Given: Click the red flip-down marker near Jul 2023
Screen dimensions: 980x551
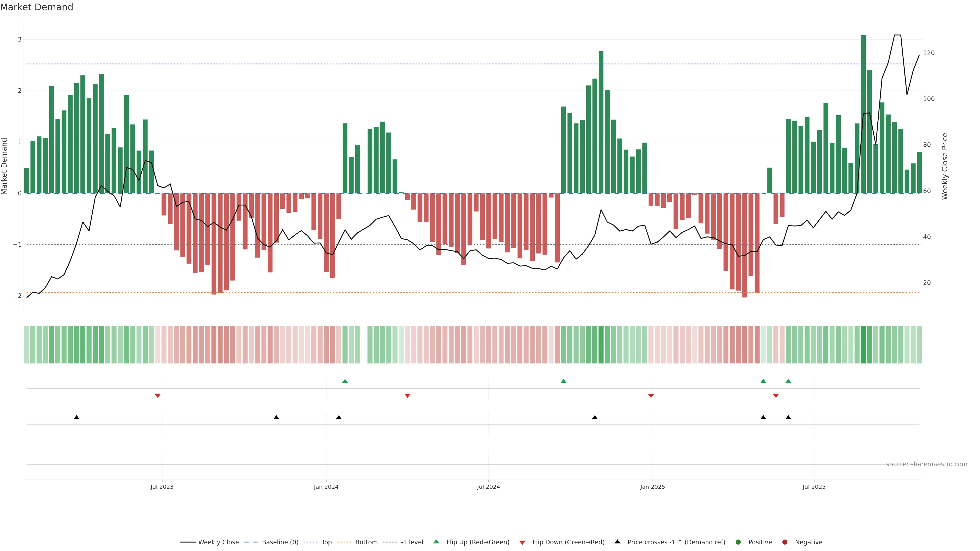Looking at the screenshot, I should [157, 396].
